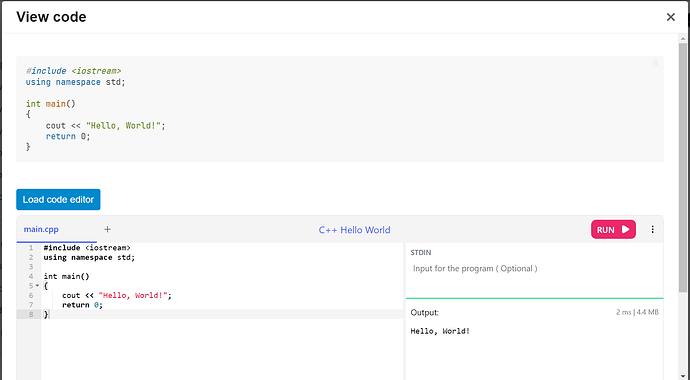Click '#include <iostream>' in top code snippet
690x380 pixels.
tap(73, 71)
